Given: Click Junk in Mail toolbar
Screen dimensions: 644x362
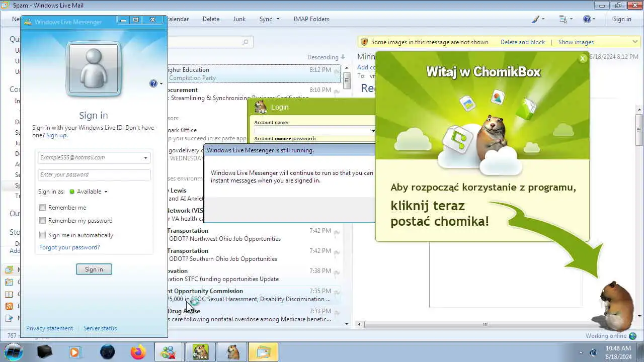Looking at the screenshot, I should click(x=239, y=19).
